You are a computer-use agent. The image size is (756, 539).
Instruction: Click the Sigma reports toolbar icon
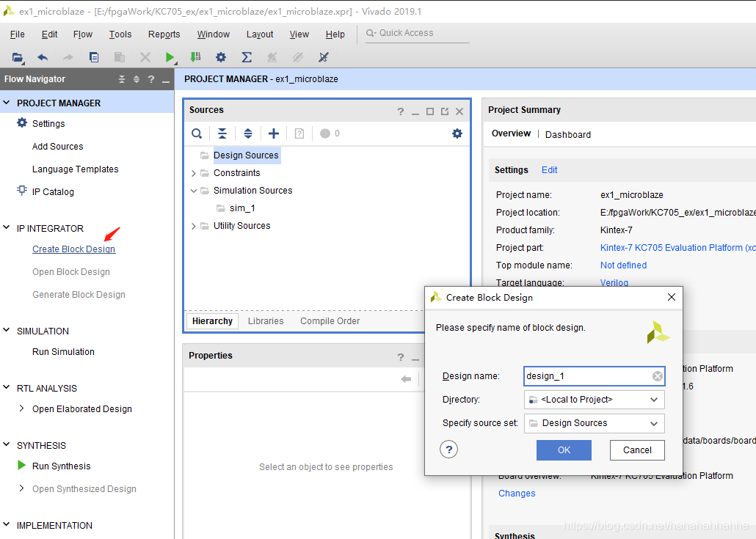click(247, 57)
